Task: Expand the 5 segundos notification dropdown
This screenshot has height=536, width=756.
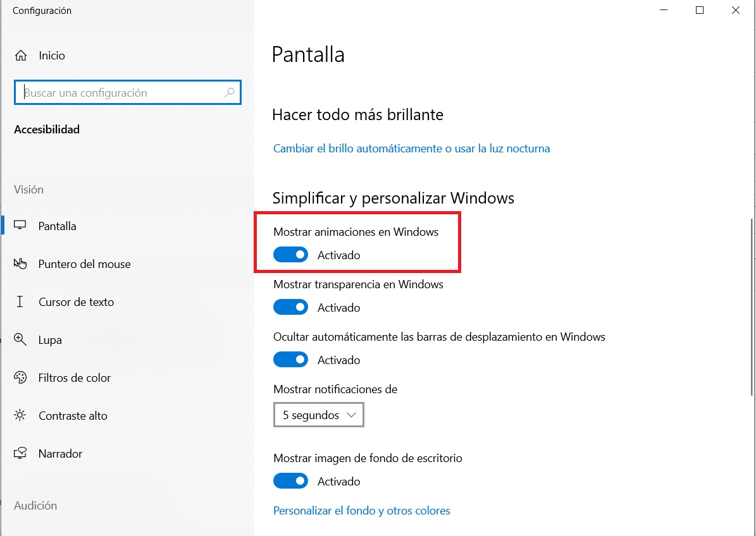Action: pyautogui.click(x=319, y=415)
